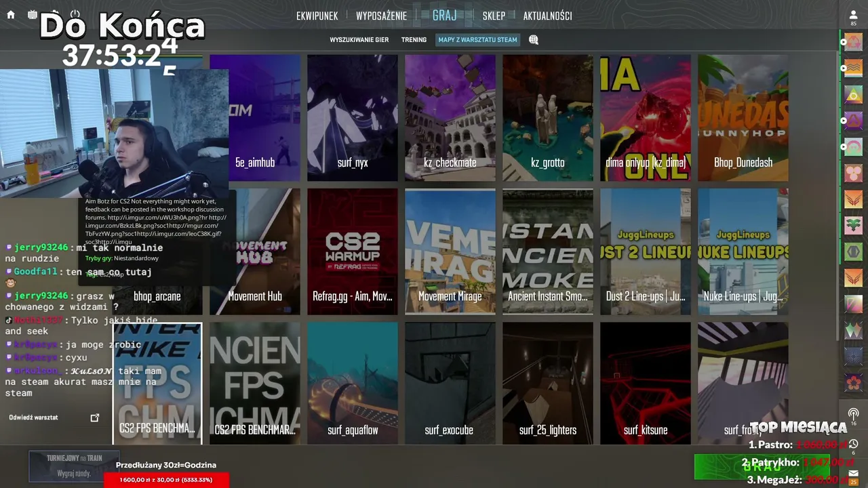Pick the surf_kitsune map
The width and height of the screenshot is (868, 488).
(646, 384)
